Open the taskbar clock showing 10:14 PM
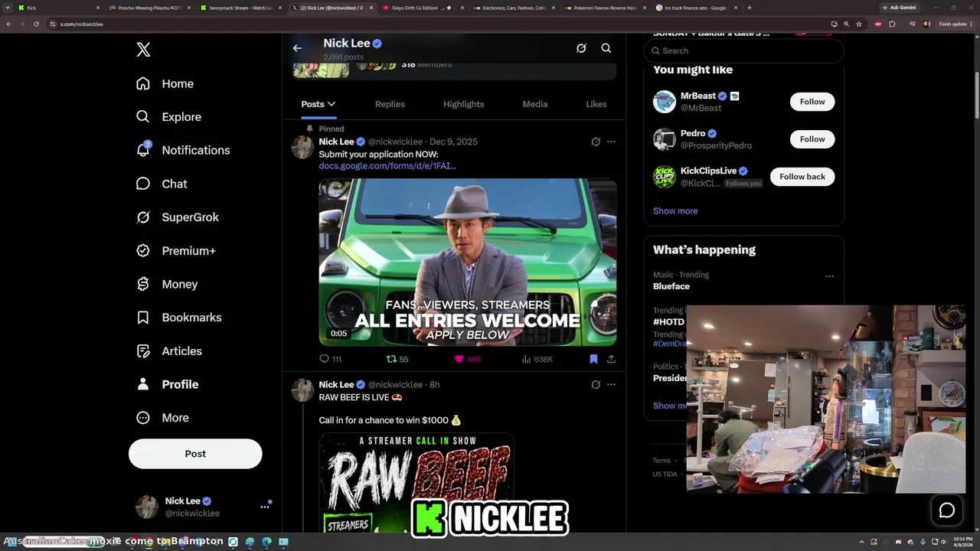Image resolution: width=980 pixels, height=551 pixels. [964, 542]
